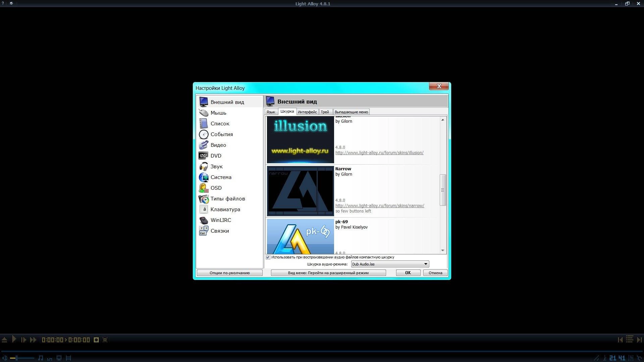Toggle fullscreen icon next to time display
The image size is (644, 362).
coord(96,340)
